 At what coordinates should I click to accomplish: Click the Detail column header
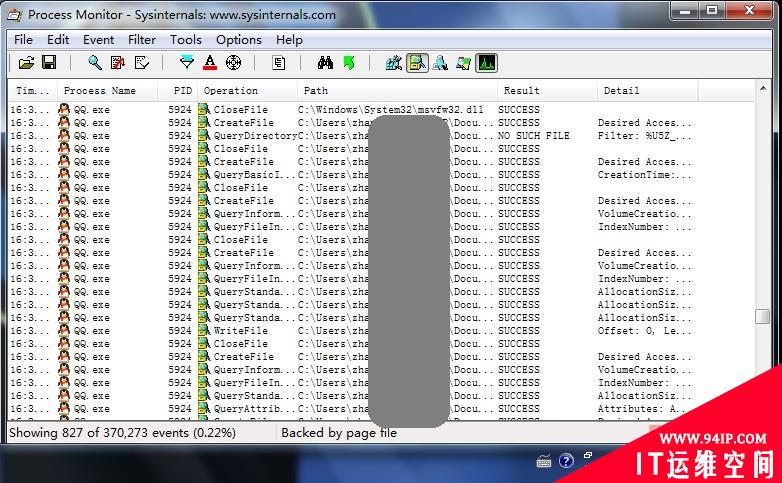pyautogui.click(x=647, y=91)
